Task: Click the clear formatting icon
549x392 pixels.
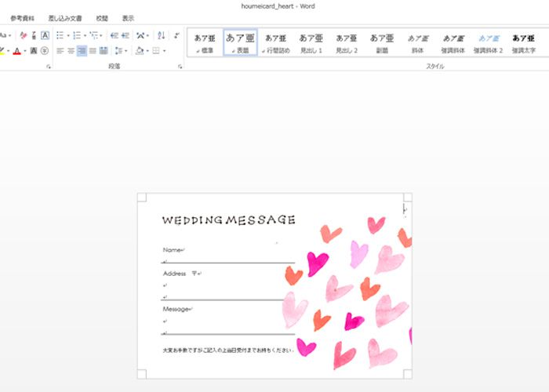Action: point(23,35)
